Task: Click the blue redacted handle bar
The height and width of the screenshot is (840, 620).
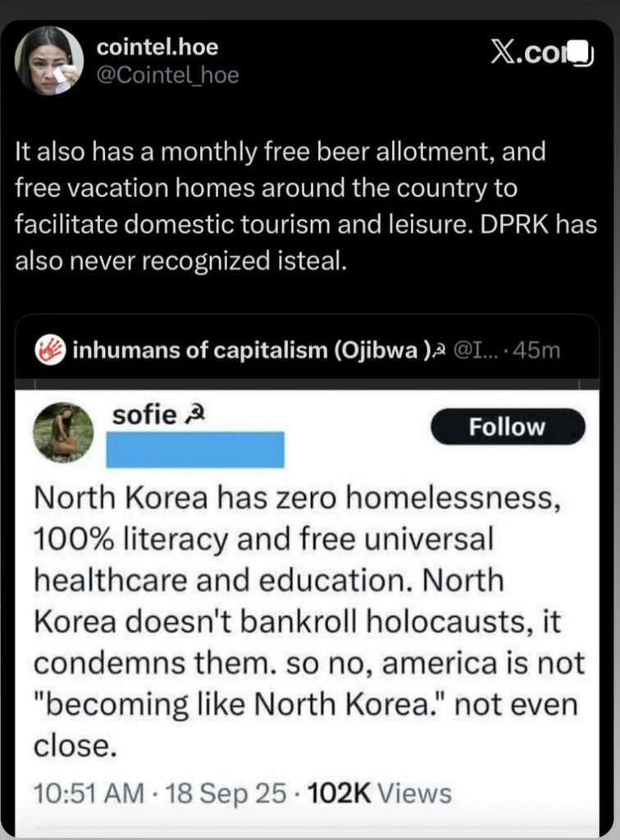Action: 195,450
